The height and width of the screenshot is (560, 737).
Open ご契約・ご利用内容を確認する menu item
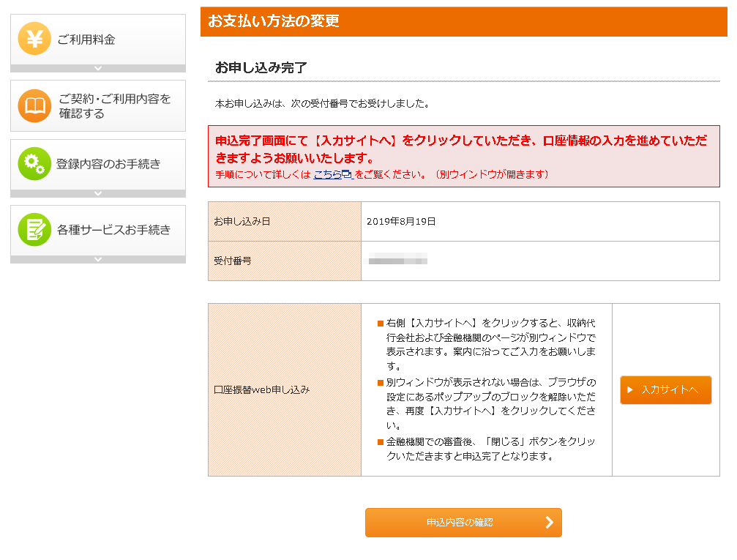coord(98,106)
